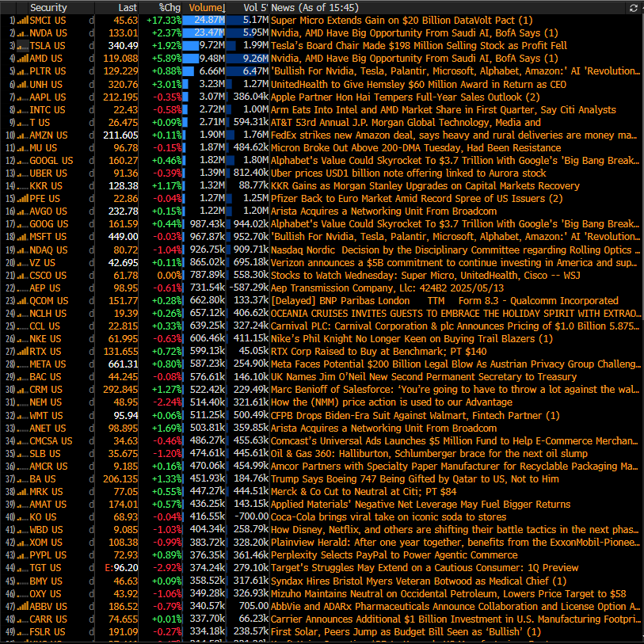This screenshot has height=644, width=644.
Task: Open the Nike's Phil Knight Trail Blazers headline
Action: click(x=412, y=339)
